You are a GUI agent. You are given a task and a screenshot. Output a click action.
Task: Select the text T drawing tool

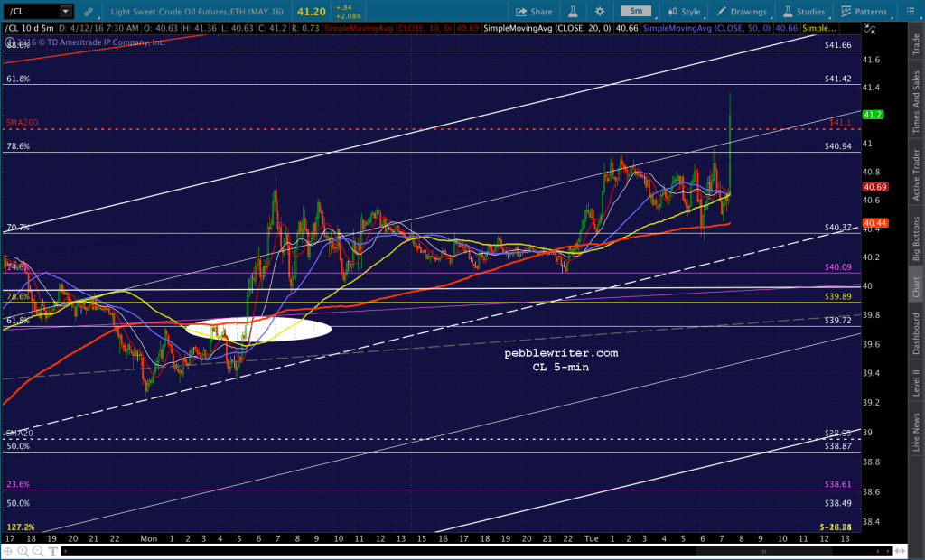(x=52, y=551)
